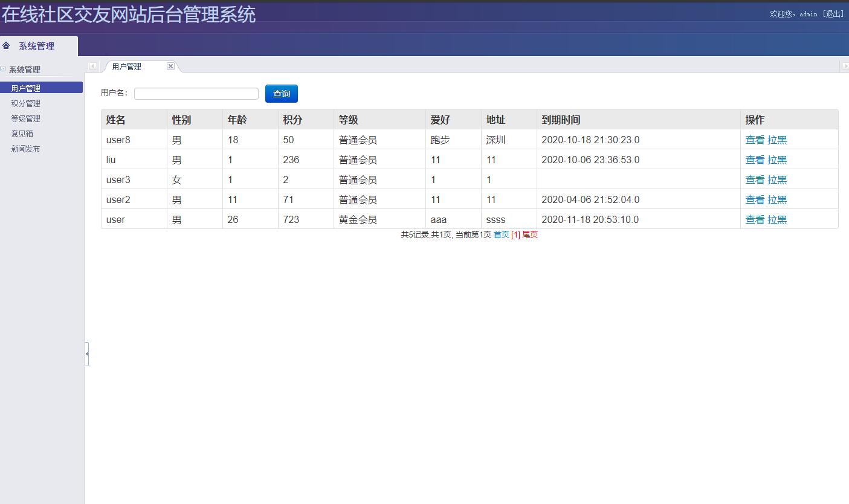Click the 用户名 input field
The height and width of the screenshot is (504, 849).
pos(196,93)
